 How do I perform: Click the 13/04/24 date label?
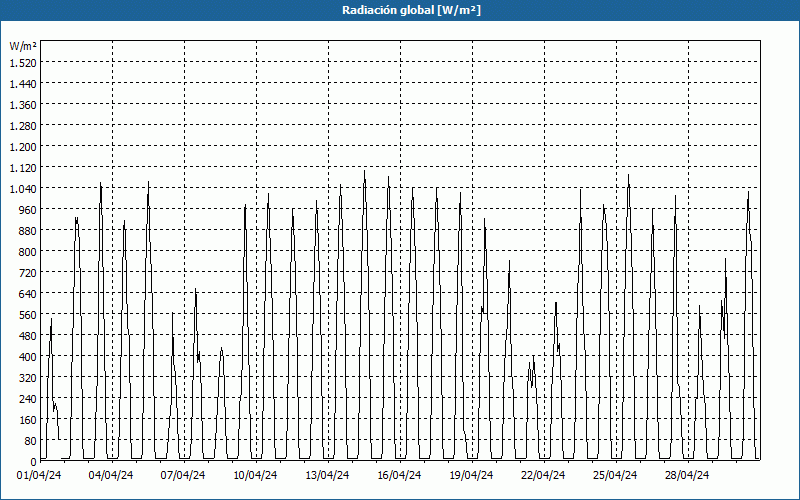[x=327, y=475]
